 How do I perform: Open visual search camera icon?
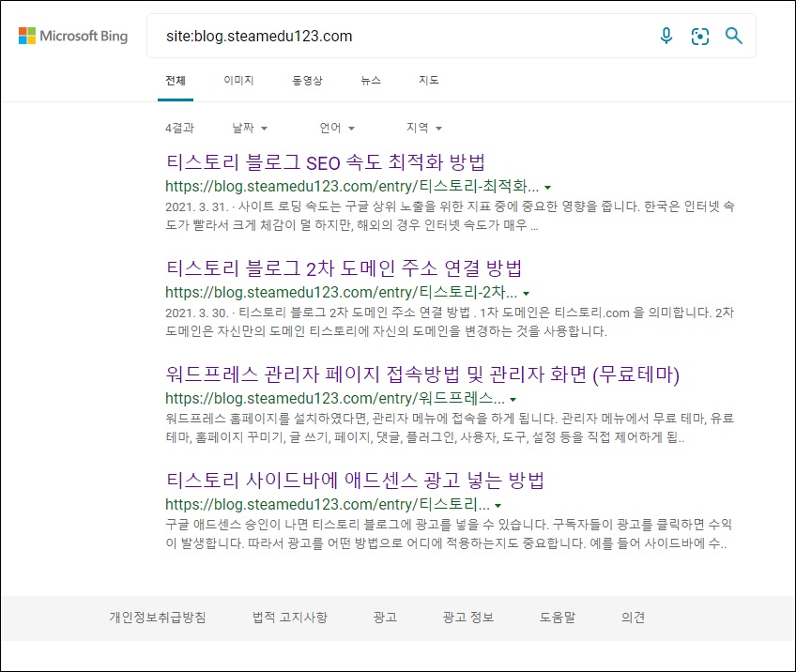click(700, 36)
